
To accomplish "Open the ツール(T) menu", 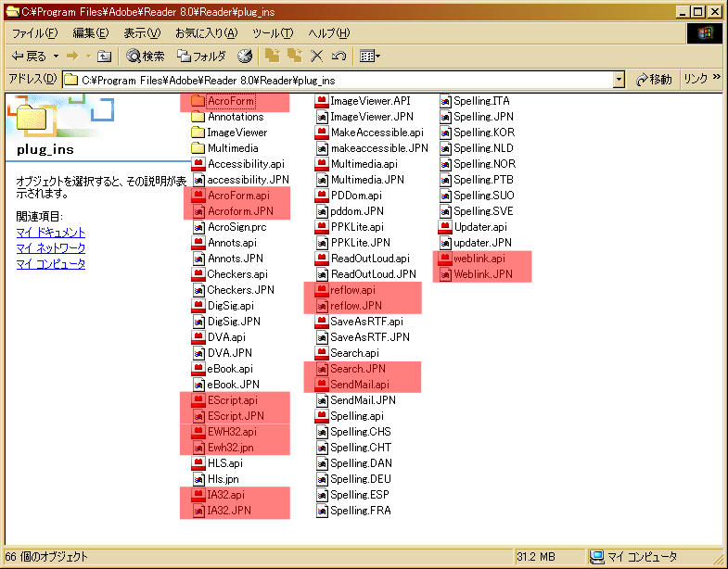I will 273,33.
